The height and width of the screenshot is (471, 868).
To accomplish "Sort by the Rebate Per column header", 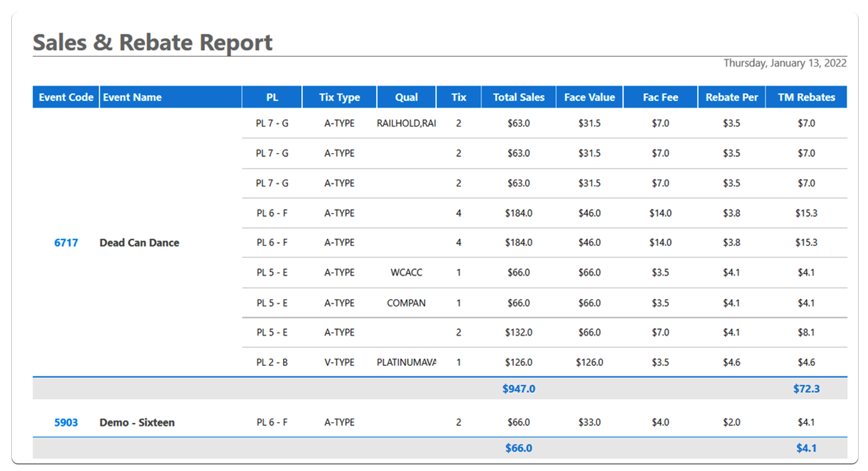I will coord(731,97).
